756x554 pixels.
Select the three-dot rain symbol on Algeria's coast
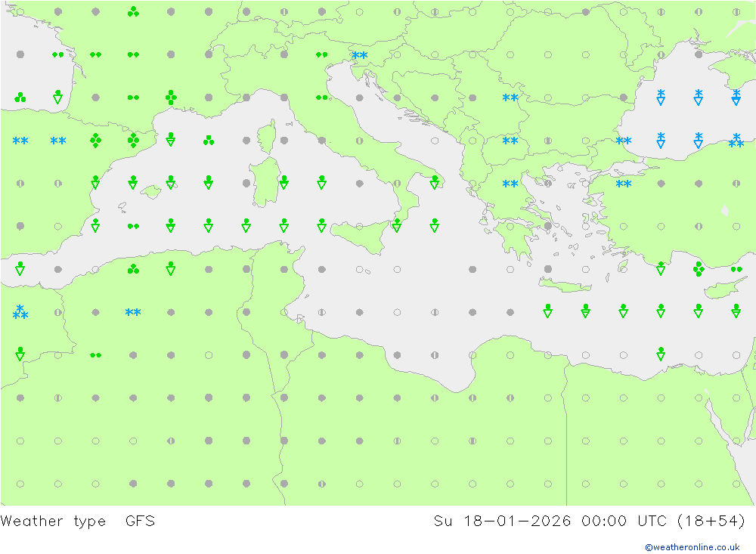click(133, 268)
